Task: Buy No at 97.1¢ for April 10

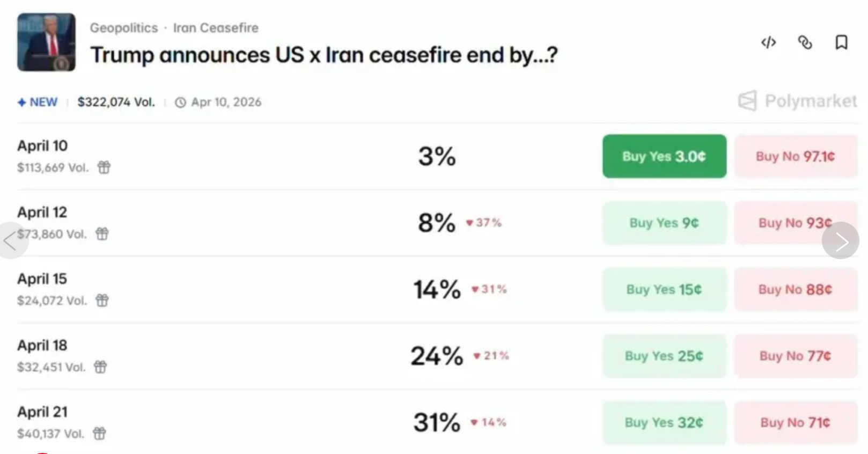Action: 795,156
